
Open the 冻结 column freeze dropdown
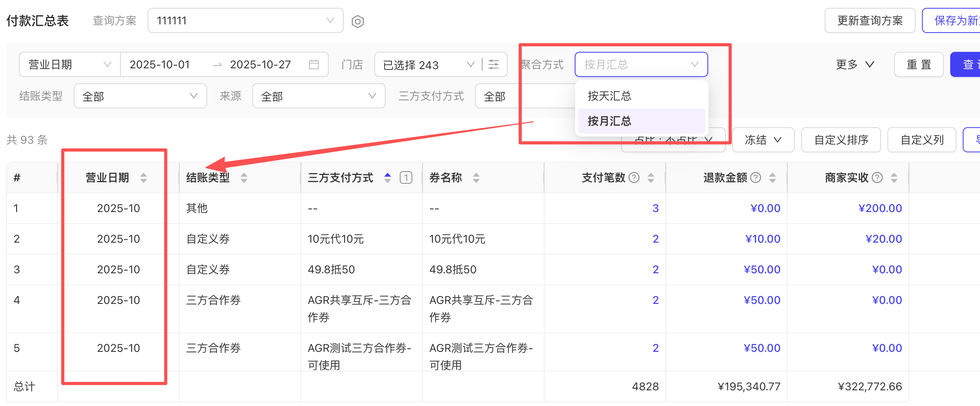[763, 140]
